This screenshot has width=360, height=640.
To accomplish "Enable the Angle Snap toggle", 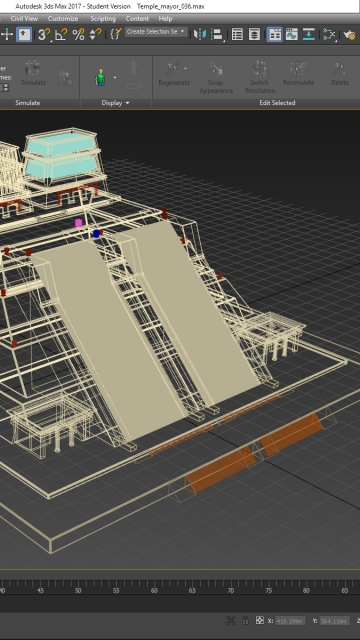I will pos(61,35).
